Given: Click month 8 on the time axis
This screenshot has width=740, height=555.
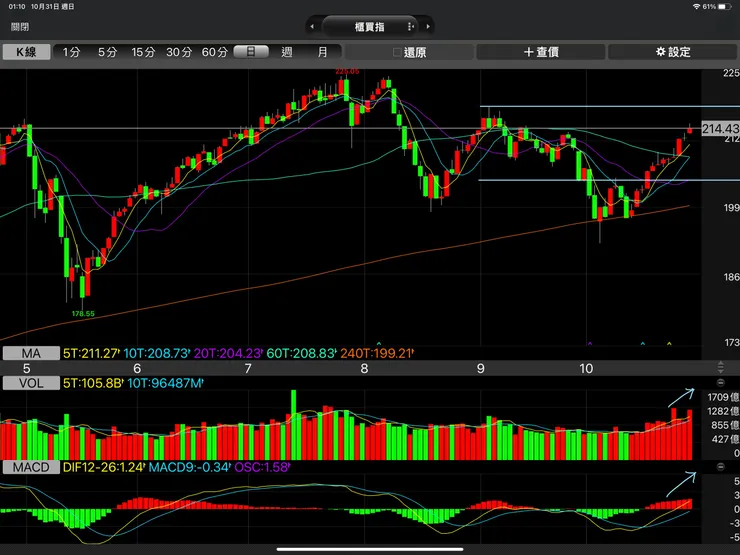Looking at the screenshot, I should click(x=364, y=369).
